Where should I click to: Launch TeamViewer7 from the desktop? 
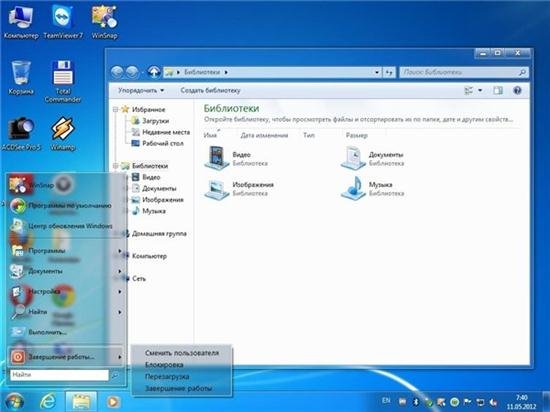coord(63,22)
